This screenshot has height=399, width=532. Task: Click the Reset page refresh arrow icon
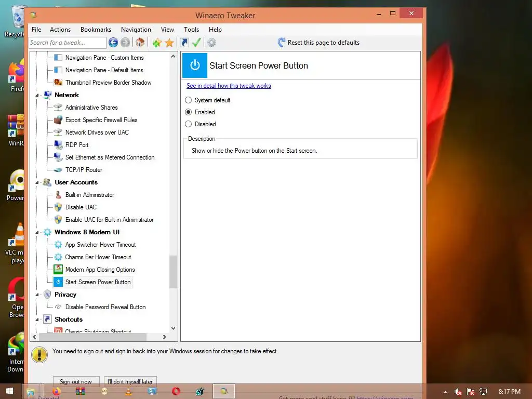pos(281,43)
